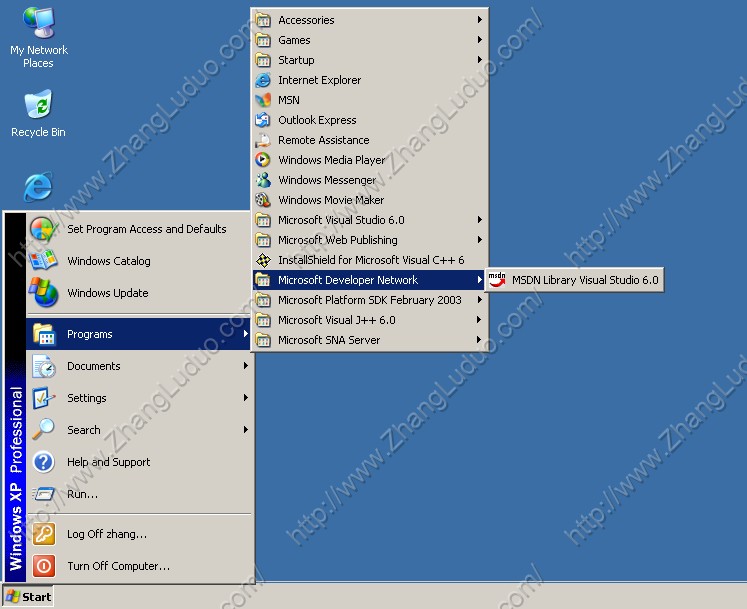This screenshot has height=609, width=747.
Task: Open My Network Places desktop icon
Action: (x=39, y=37)
